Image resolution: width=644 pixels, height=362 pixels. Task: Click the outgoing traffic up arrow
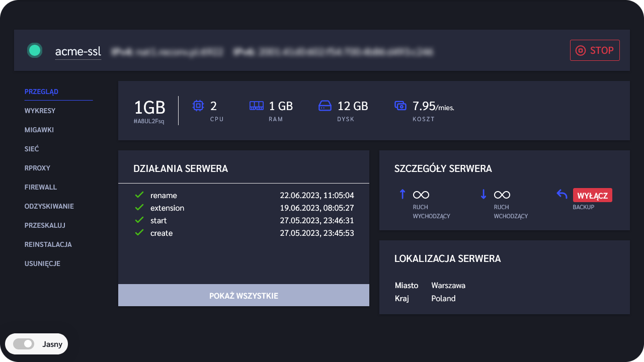[403, 195]
